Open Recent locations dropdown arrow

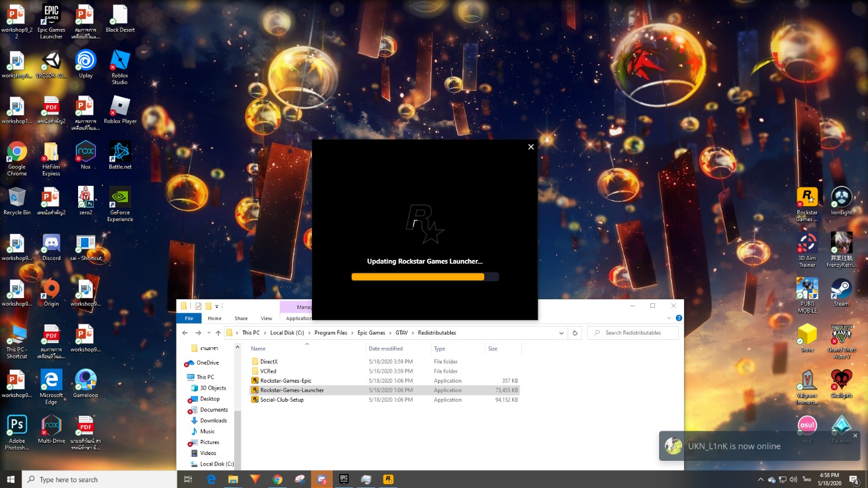(209, 333)
